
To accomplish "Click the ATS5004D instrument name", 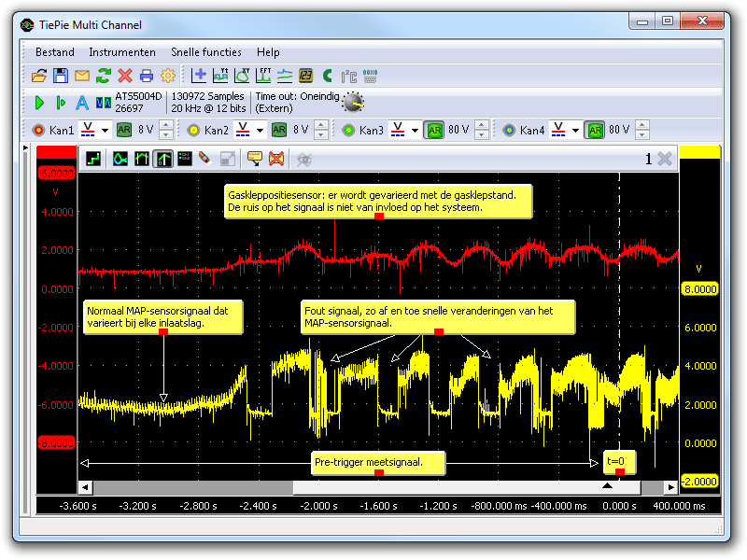I will [138, 96].
